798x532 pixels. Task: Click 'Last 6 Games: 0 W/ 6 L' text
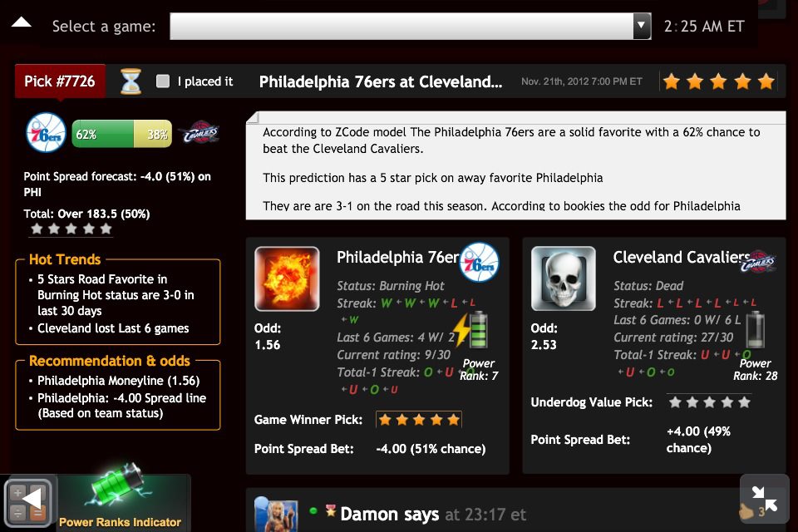point(677,320)
